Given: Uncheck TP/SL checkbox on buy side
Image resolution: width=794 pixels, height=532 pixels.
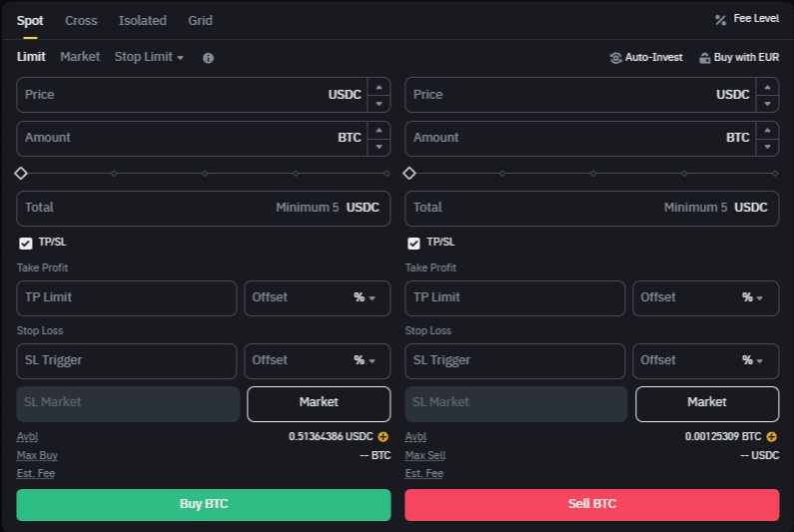Looking at the screenshot, I should pyautogui.click(x=26, y=243).
